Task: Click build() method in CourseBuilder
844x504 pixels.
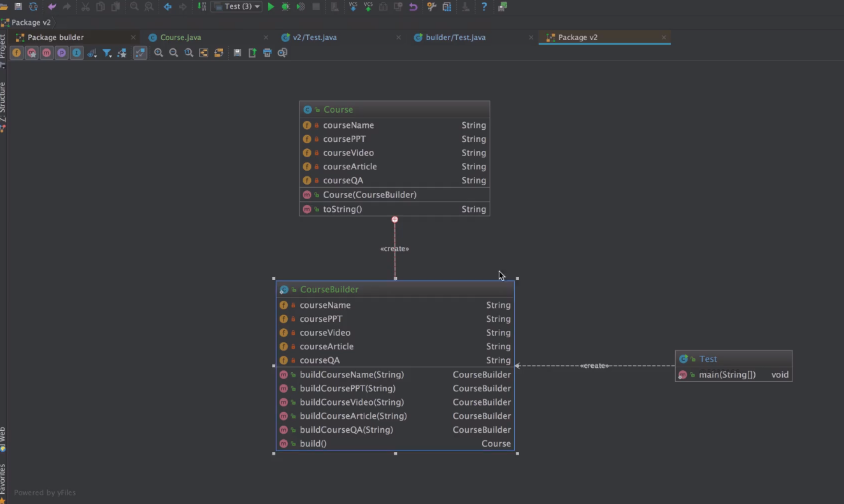Action: point(395,444)
